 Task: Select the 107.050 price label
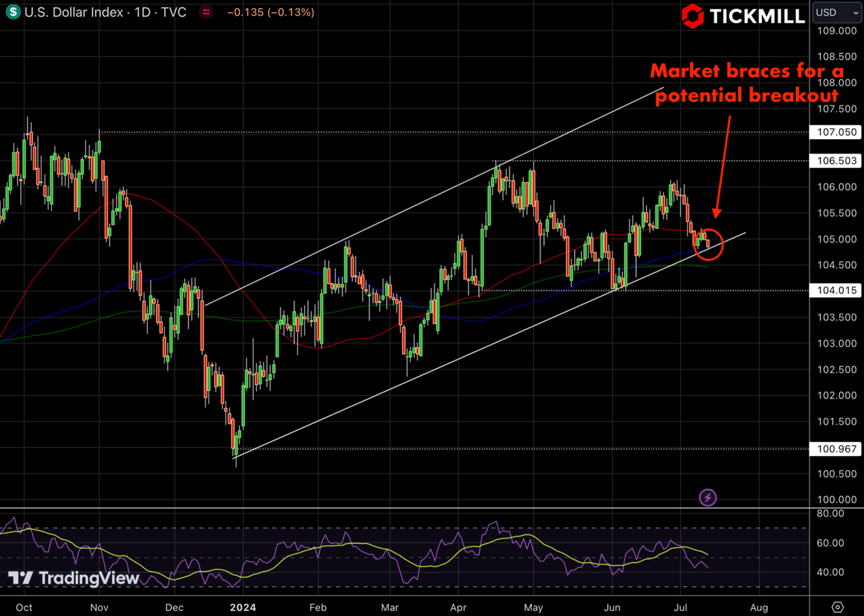coord(836,132)
